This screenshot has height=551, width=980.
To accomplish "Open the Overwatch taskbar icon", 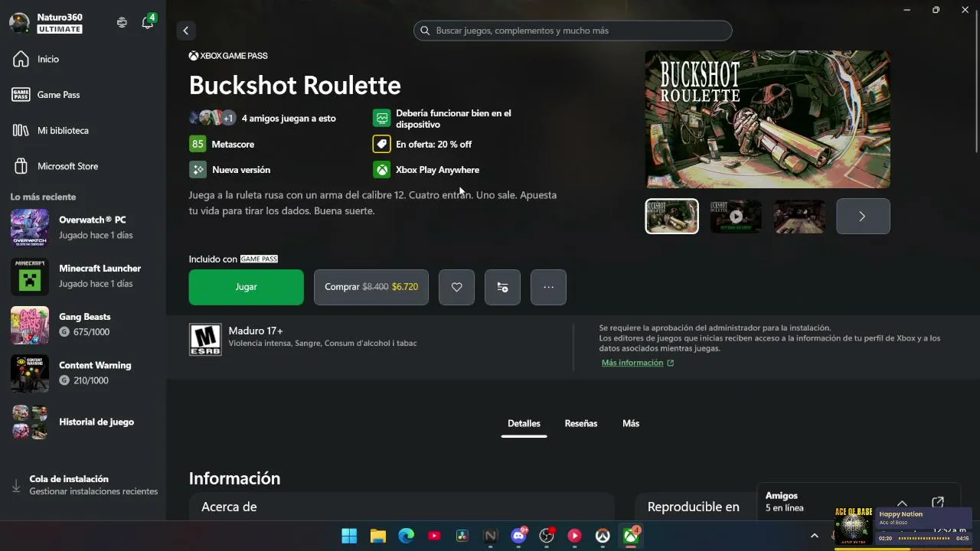I will point(603,536).
